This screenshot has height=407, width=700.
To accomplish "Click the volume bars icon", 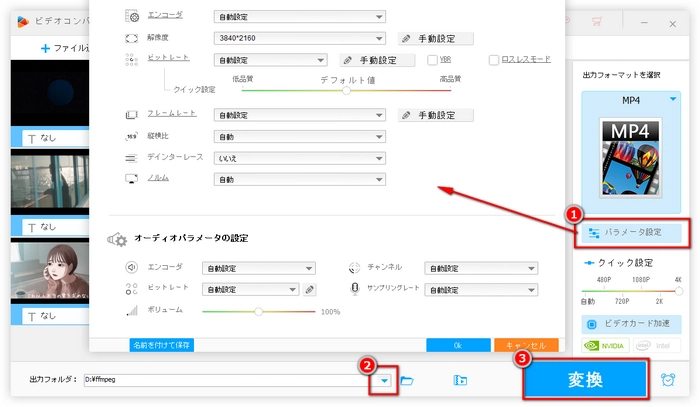I will click(132, 310).
